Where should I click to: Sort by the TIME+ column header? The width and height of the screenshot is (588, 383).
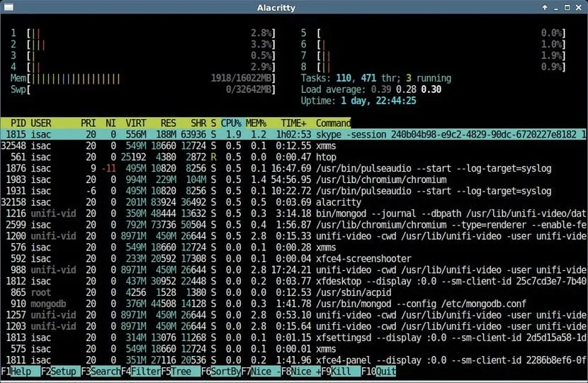(293, 123)
